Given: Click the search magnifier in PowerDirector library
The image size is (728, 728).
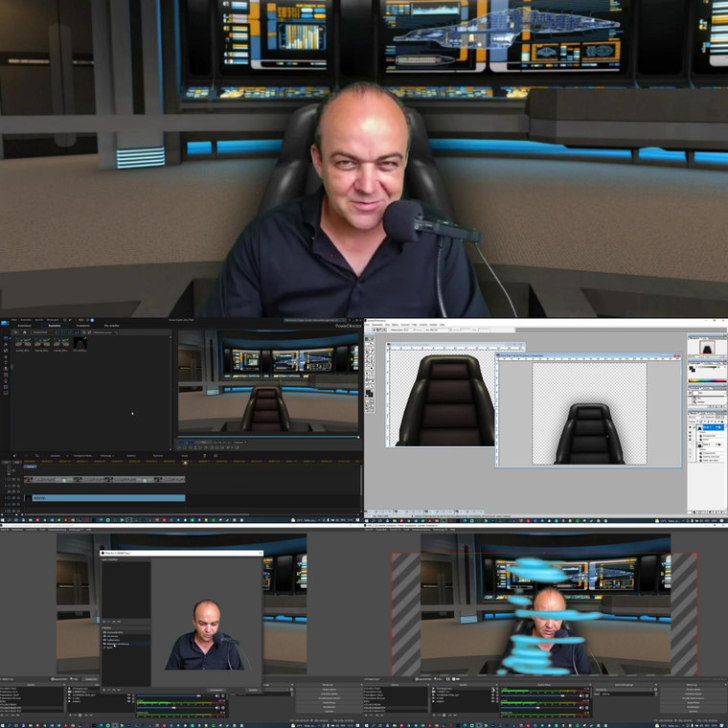Looking at the screenshot, I should coord(116,332).
